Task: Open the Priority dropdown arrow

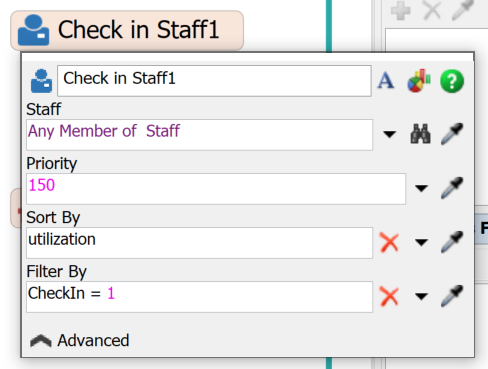Action: coord(421,188)
